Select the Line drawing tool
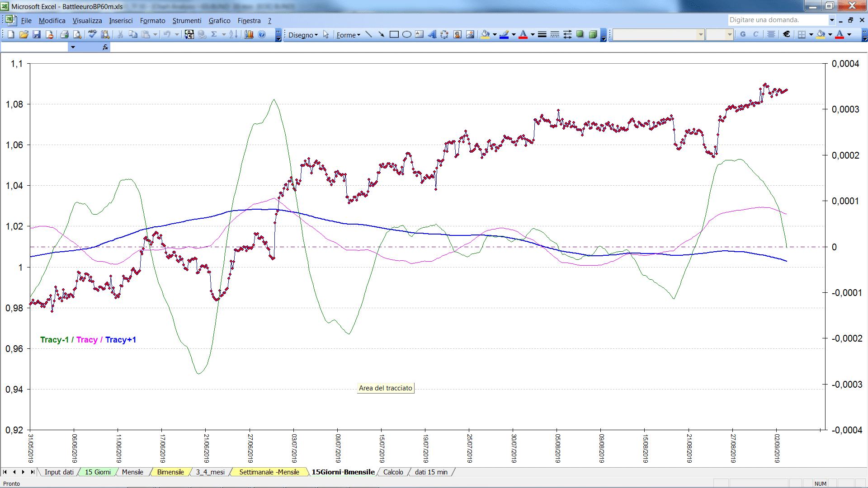This screenshot has width=868, height=488. [x=368, y=34]
